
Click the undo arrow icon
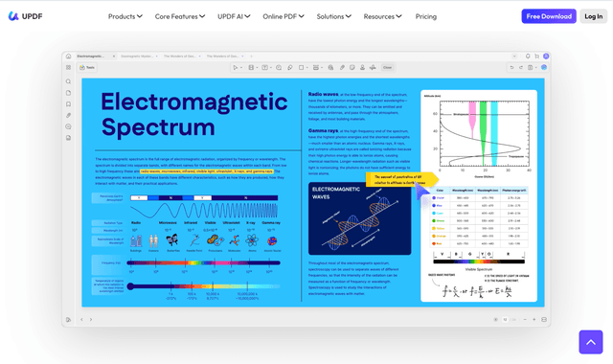coord(511,68)
